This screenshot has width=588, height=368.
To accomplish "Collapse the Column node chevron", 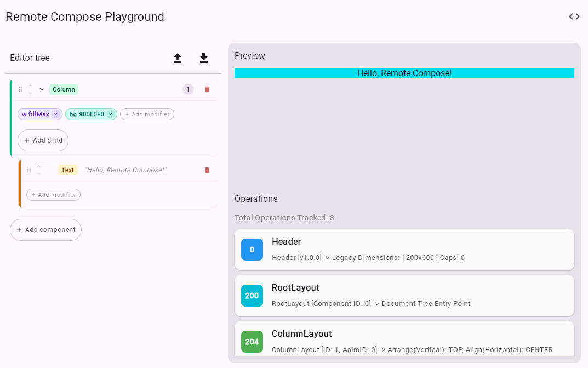I will click(42, 89).
